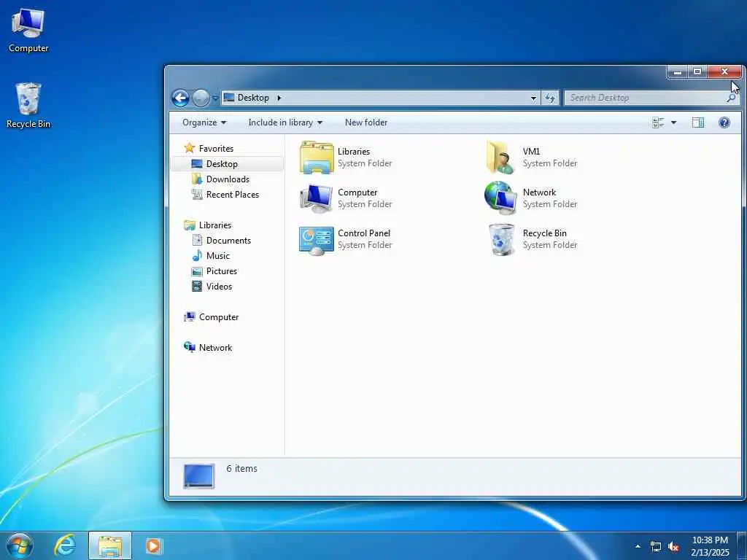Click the Help question mark icon

[724, 122]
